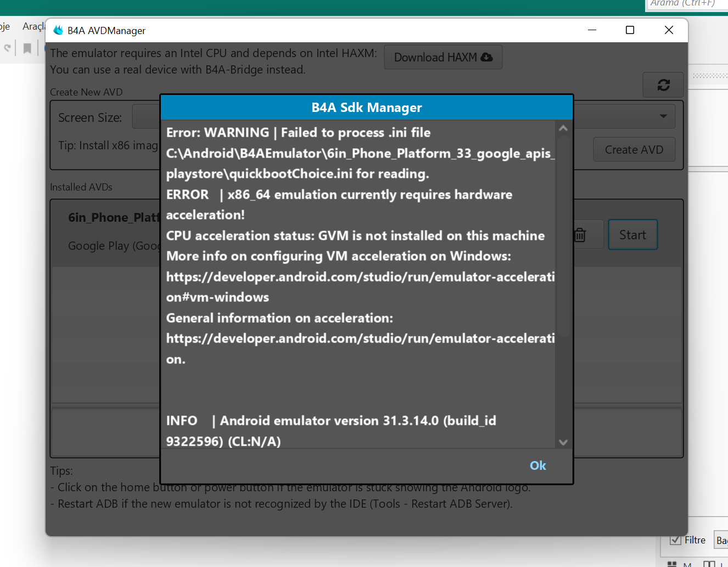Click "CPU acceleration status: GVM is not installed" line
Viewport: 728px width, 567px height.
[x=355, y=236]
